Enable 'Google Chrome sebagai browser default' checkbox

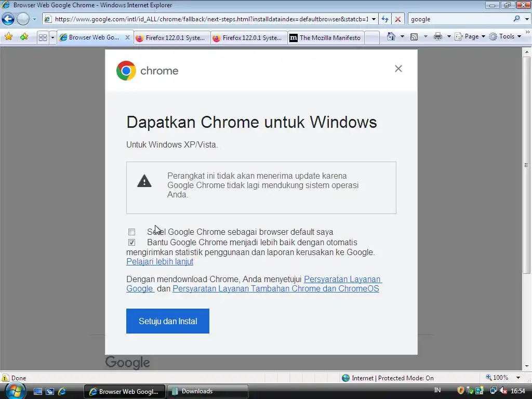click(x=131, y=232)
